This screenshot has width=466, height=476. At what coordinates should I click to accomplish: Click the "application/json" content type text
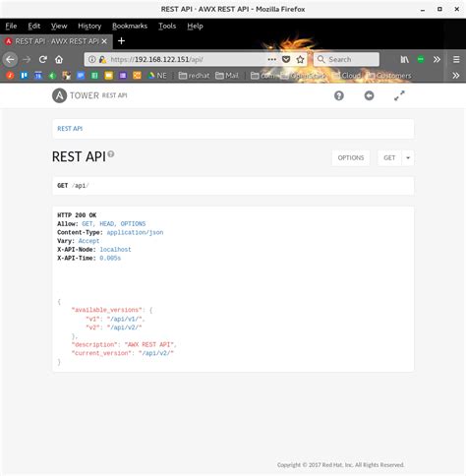[135, 232]
